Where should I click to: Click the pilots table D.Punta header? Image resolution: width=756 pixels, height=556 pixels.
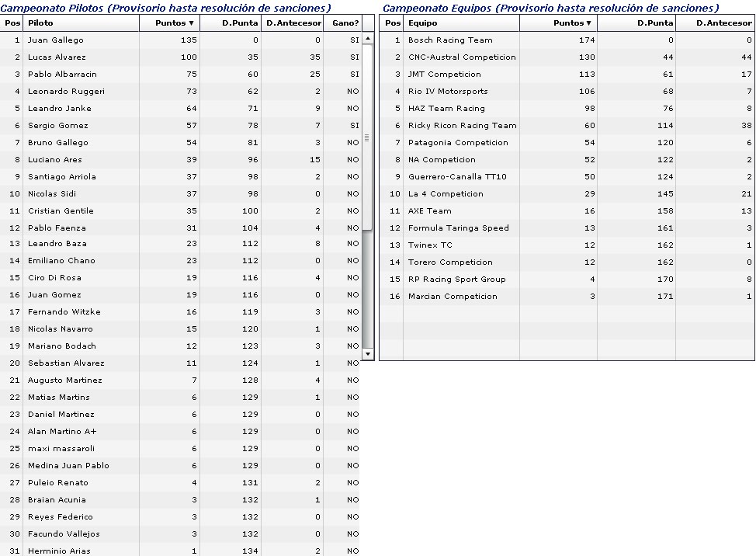231,23
